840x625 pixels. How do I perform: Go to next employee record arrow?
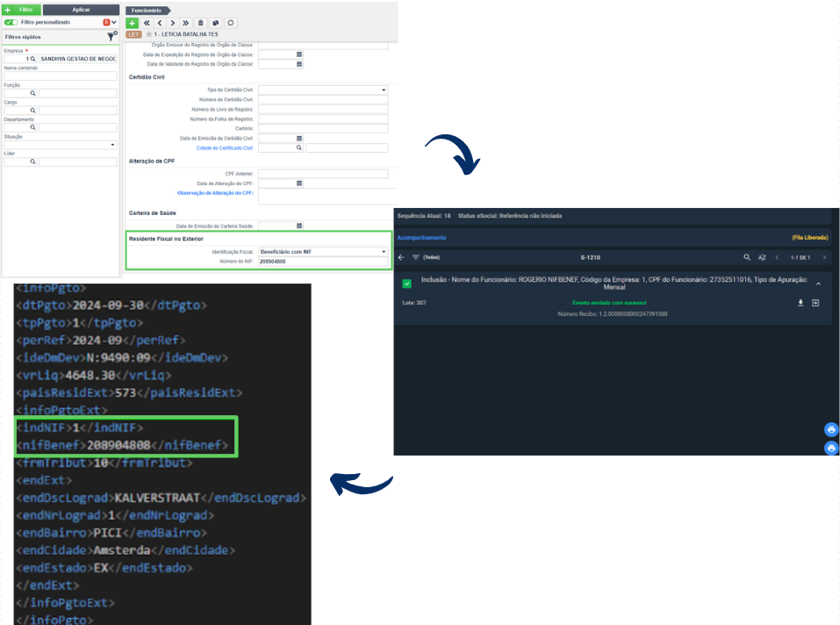173,23
